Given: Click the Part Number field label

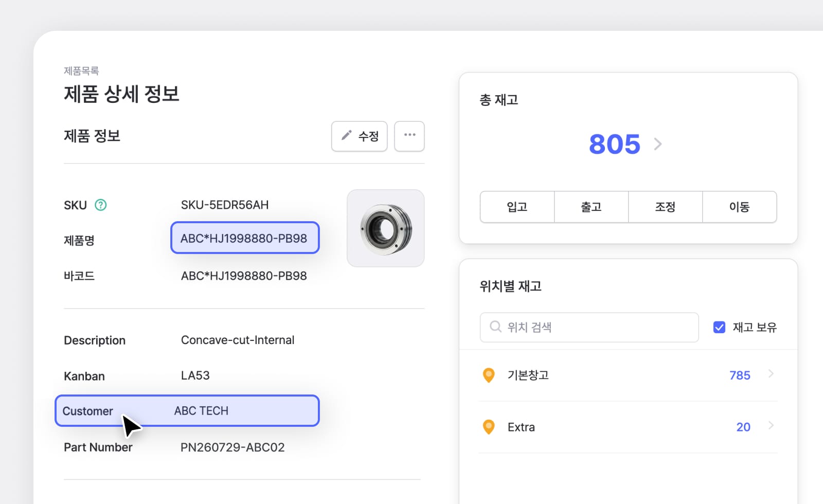Looking at the screenshot, I should point(98,447).
